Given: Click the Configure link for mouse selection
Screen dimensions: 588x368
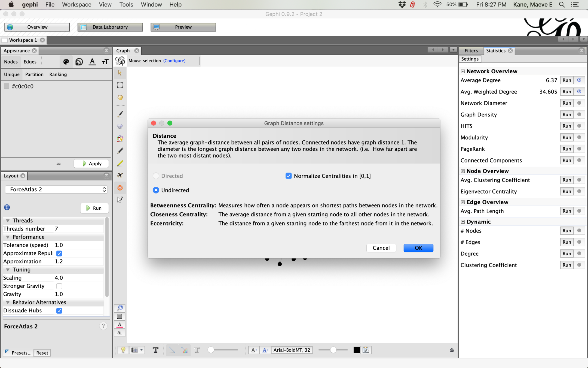Looking at the screenshot, I should (x=174, y=61).
